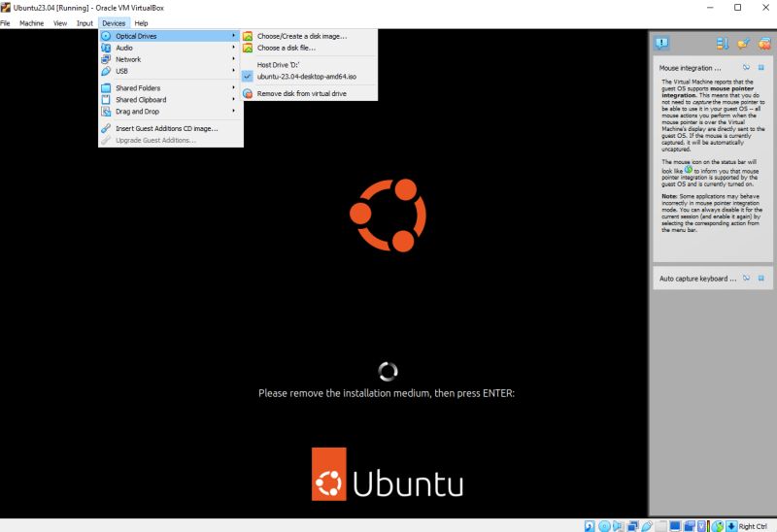This screenshot has height=532, width=777.
Task: Select Host Drive 'D:' as optical medium
Action: [x=309, y=65]
